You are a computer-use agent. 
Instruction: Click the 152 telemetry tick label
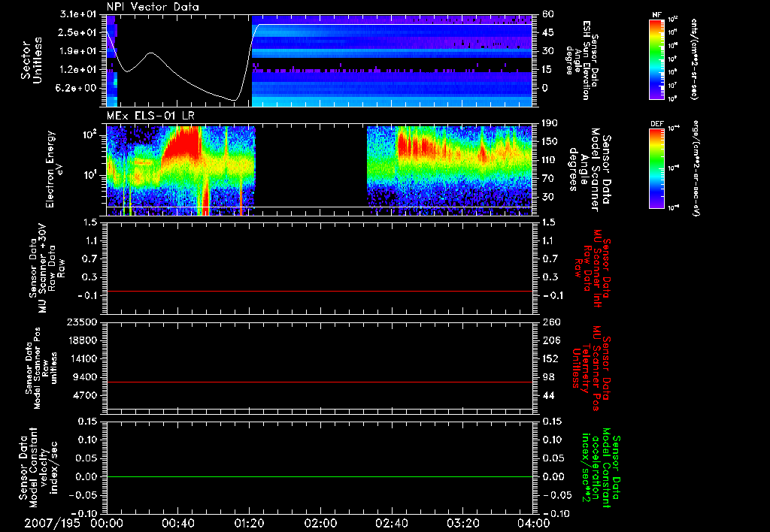[x=550, y=358]
